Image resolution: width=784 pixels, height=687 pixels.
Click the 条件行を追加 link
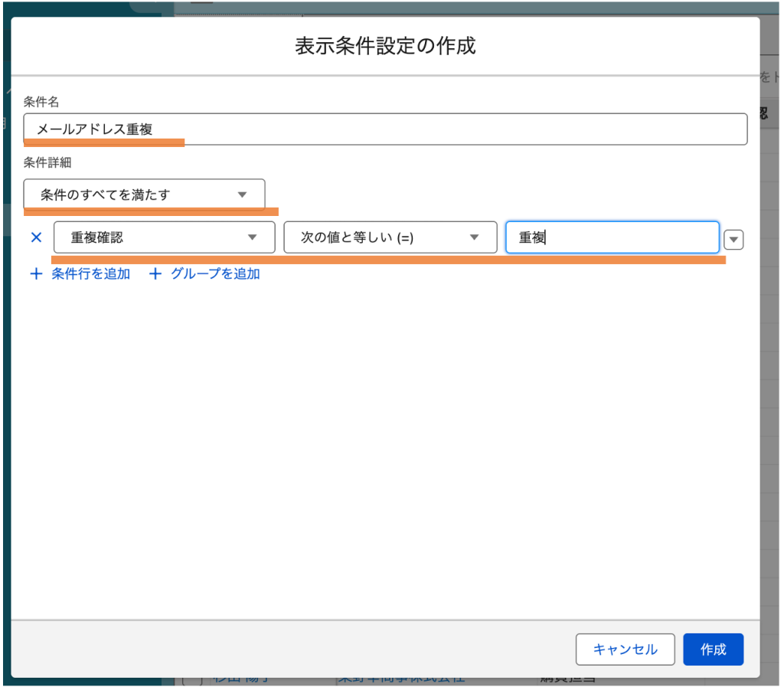coord(91,274)
